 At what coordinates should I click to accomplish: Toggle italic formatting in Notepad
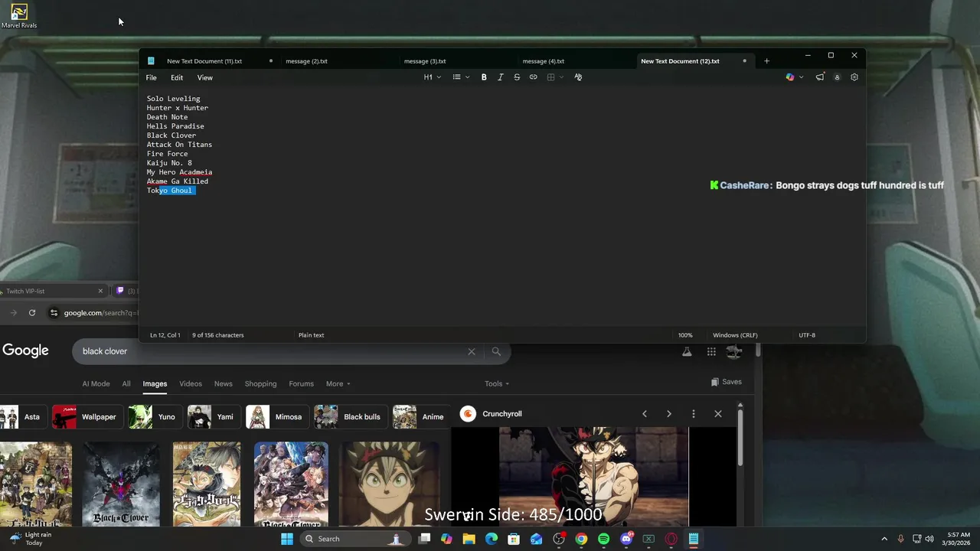click(501, 77)
